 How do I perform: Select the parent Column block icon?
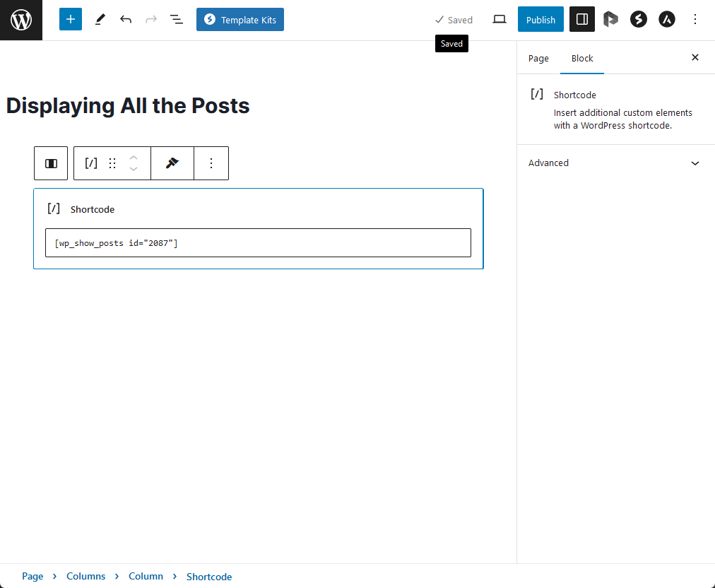(51, 163)
